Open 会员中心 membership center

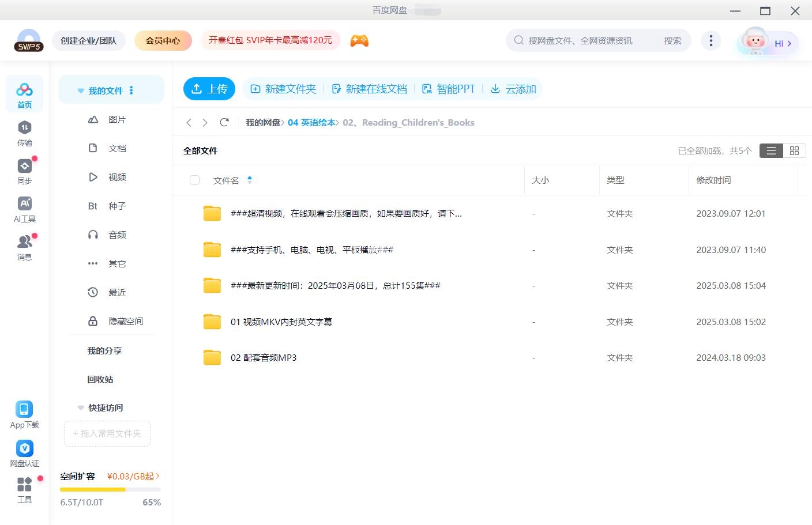pos(163,40)
